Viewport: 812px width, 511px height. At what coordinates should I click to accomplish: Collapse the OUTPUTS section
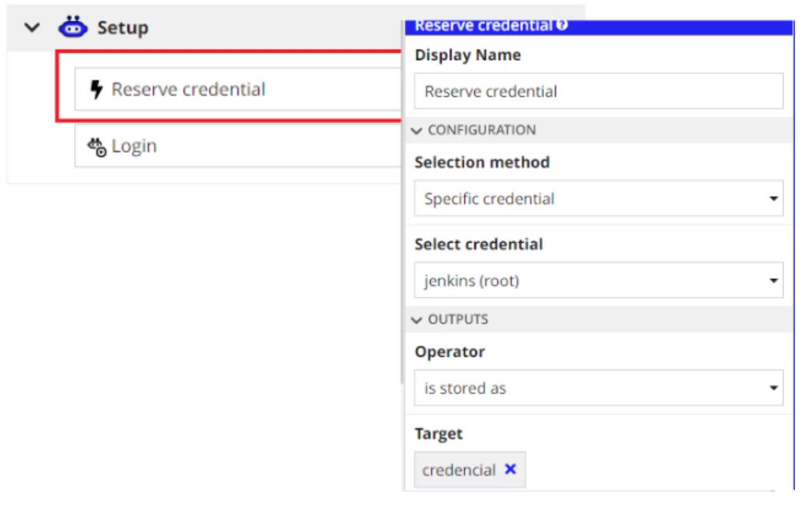[x=416, y=320]
